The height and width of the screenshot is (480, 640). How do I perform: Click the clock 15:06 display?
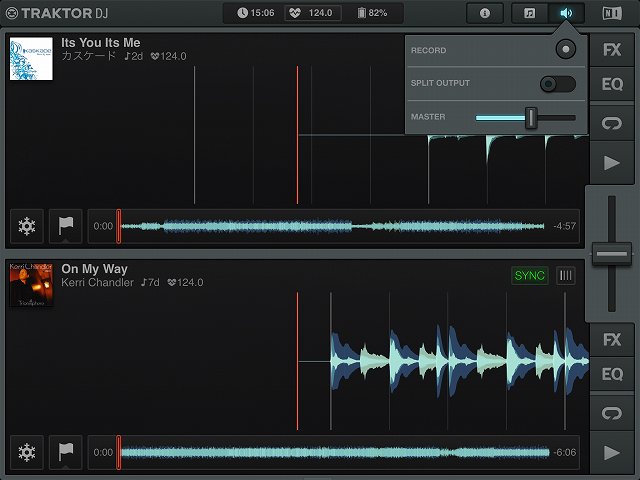coord(256,13)
